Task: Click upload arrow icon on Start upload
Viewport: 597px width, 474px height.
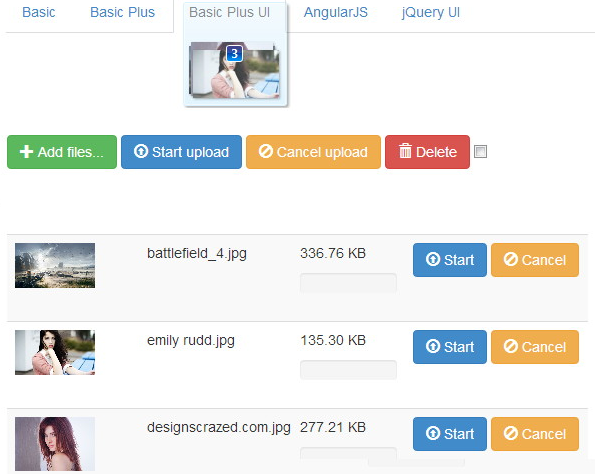Action: pos(141,151)
